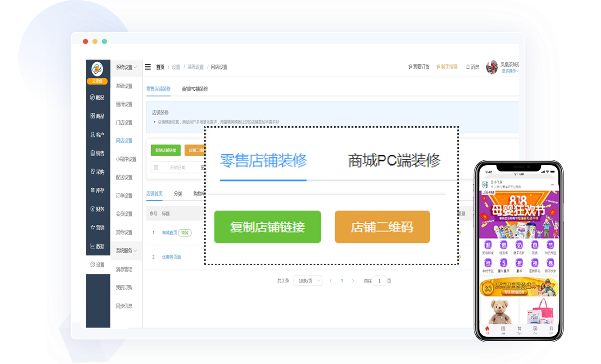Open the 财务 finance sidebar icon
The image size is (601, 364).
[x=92, y=209]
